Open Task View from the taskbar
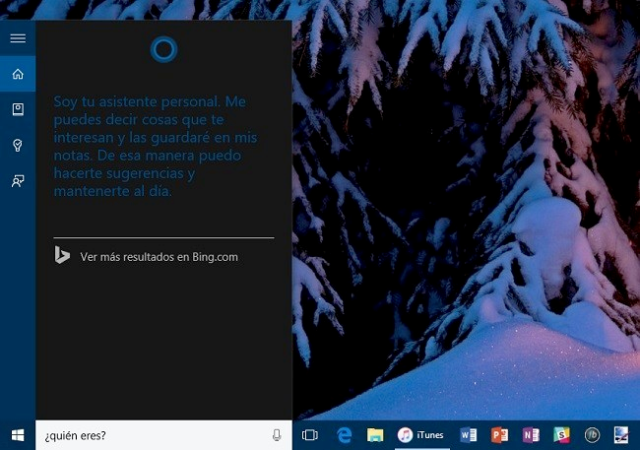Viewport: 640px width, 450px height. 310,435
